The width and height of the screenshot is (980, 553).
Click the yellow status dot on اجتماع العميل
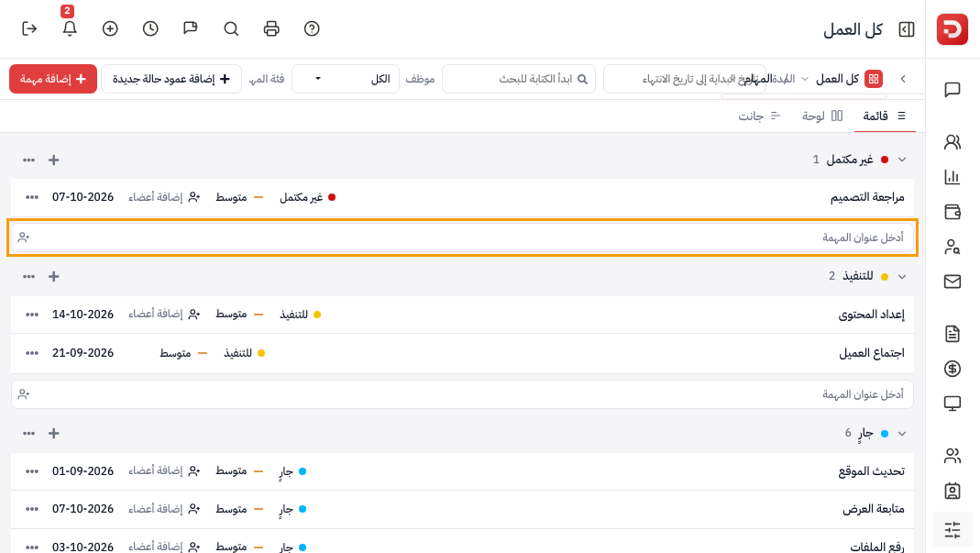(x=261, y=353)
